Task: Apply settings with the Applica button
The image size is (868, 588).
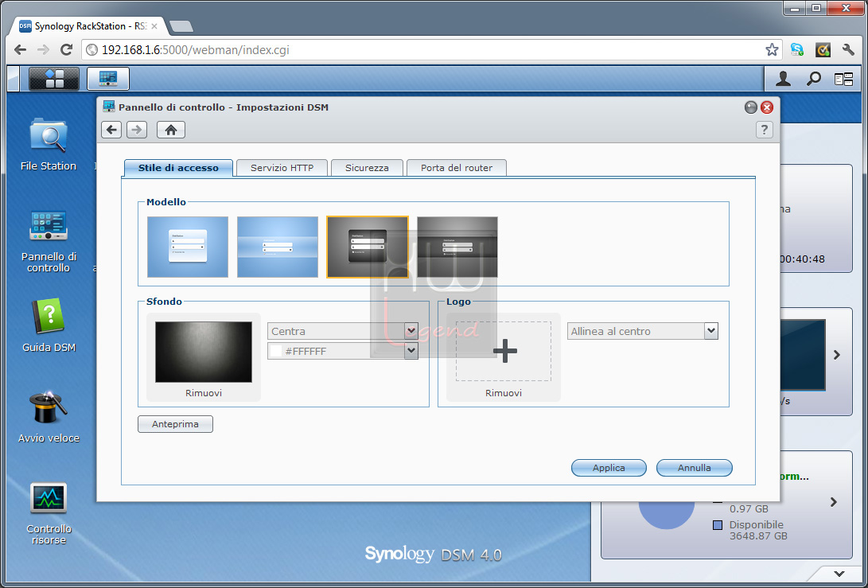Action: pyautogui.click(x=609, y=468)
